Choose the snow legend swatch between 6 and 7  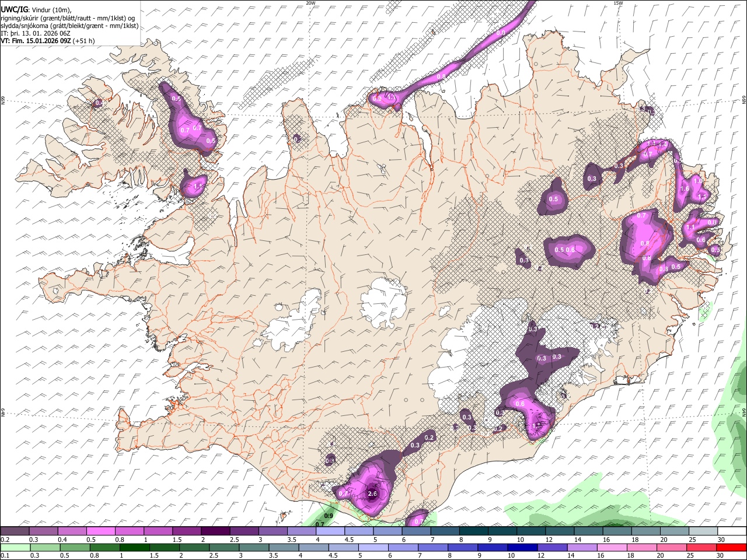[x=416, y=531]
